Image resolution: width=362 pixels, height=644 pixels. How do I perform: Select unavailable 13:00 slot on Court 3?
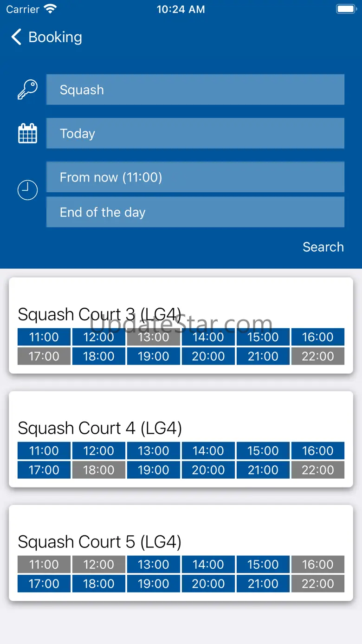coord(154,337)
